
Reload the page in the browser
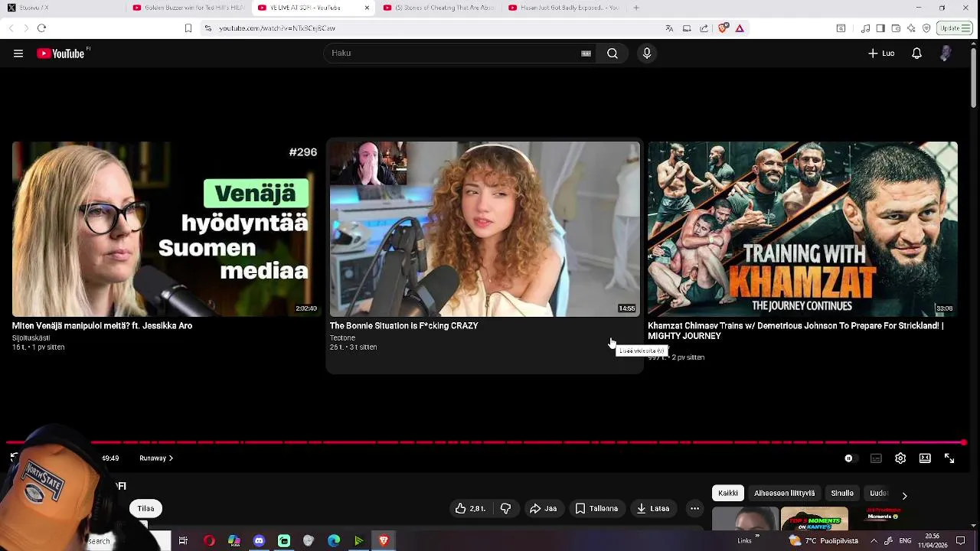click(41, 28)
